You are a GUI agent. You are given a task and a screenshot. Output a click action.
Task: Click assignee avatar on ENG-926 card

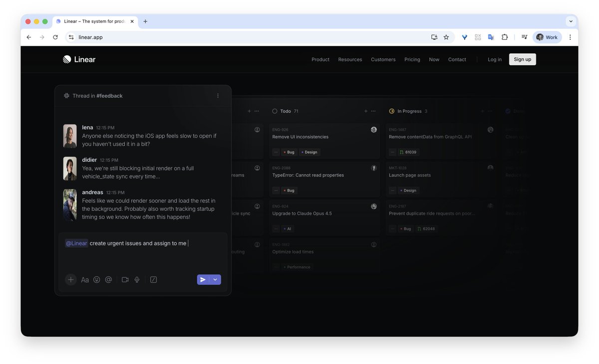click(x=374, y=130)
